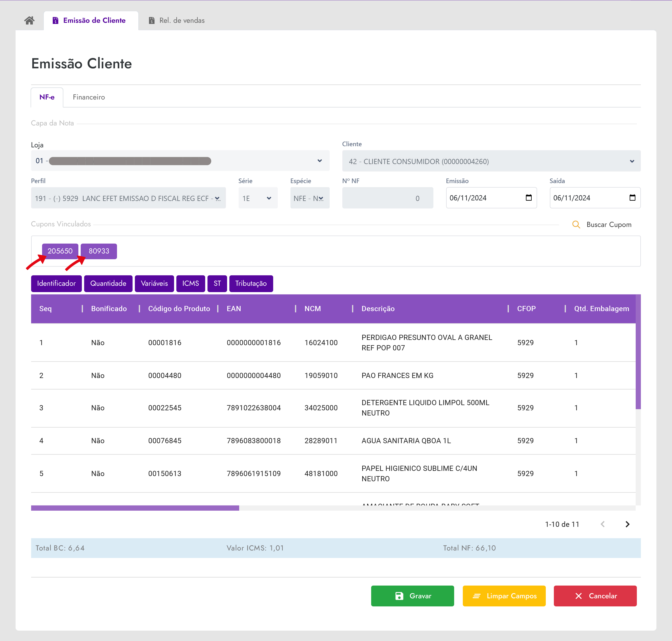Screen dimensions: 672x641
Task: Open the Saída date calendar icon
Action: point(632,198)
